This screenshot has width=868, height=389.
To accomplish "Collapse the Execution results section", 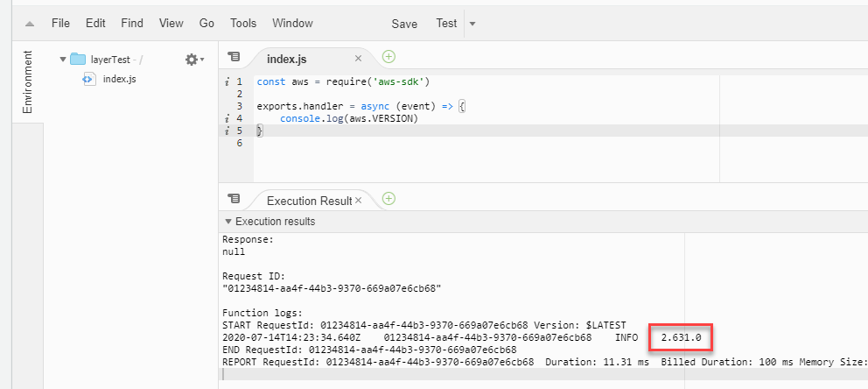I will pyautogui.click(x=227, y=222).
